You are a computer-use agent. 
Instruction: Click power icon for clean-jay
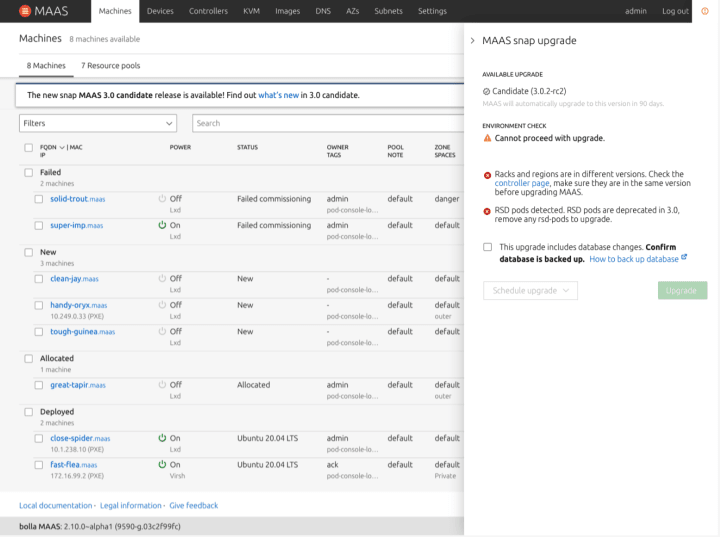tap(162, 278)
